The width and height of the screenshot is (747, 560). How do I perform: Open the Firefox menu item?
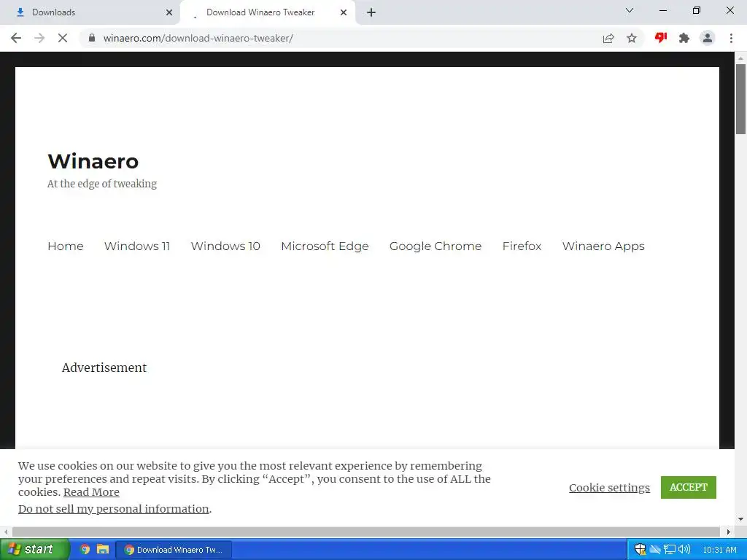pyautogui.click(x=522, y=246)
